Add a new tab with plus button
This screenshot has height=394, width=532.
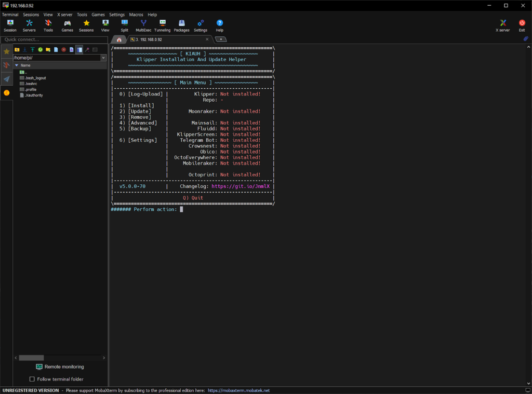point(221,39)
